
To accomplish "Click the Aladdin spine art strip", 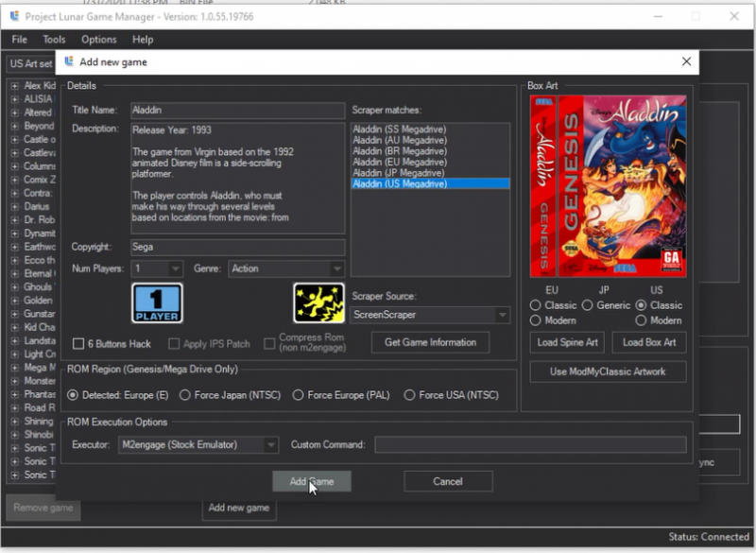I will tap(543, 186).
